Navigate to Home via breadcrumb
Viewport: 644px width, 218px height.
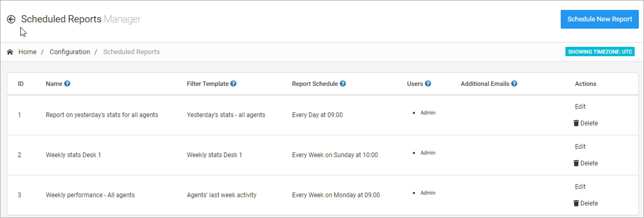click(28, 52)
